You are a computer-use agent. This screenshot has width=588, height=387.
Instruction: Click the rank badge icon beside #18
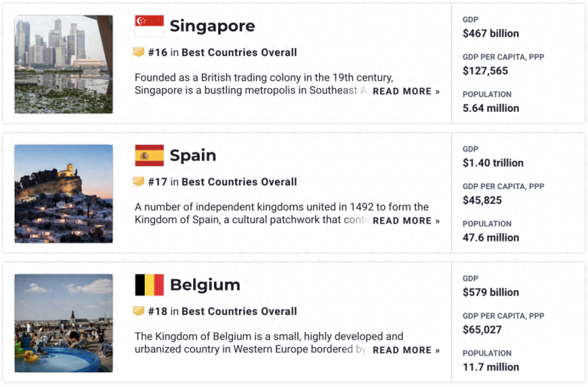(x=138, y=311)
